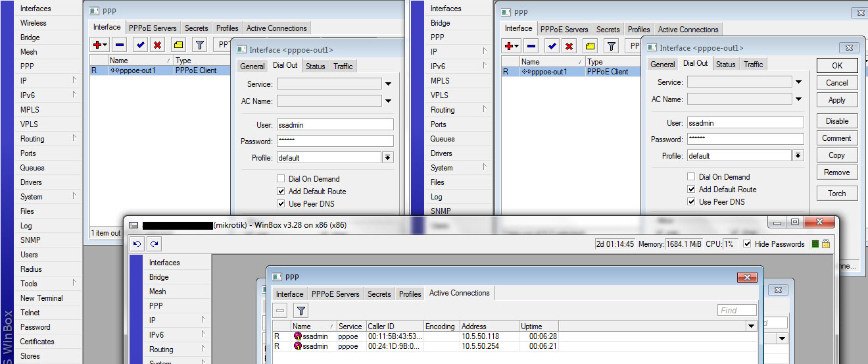Viewport: 868px width, 364px height.
Task: Click the Disable text button in right dialog
Action: click(837, 121)
